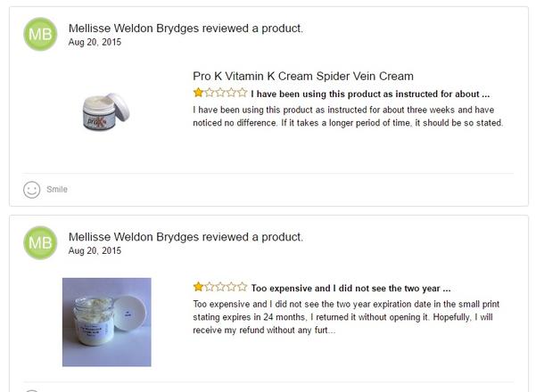The height and width of the screenshot is (392, 544).
Task: Click Mellisse Weldon Brydges' name on the second review
Action: click(x=136, y=237)
